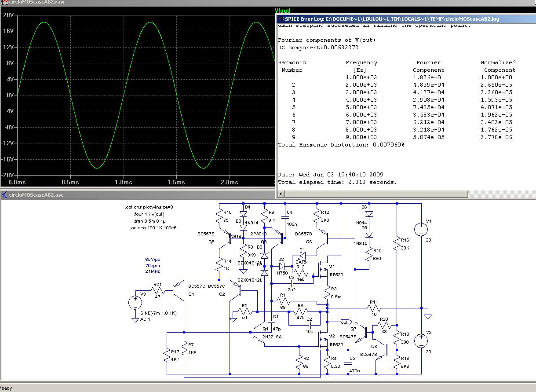
Task: Click the error log scrollbar left arrow
Action: click(280, 194)
